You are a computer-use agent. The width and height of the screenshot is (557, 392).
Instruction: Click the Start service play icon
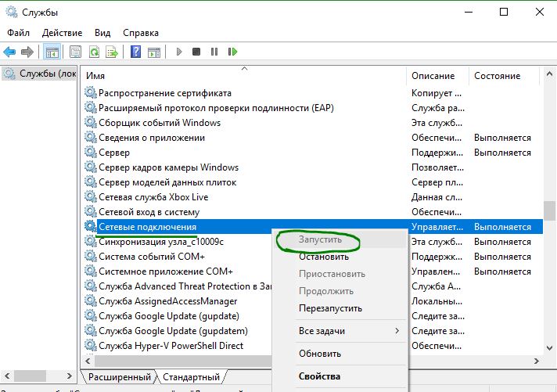179,52
